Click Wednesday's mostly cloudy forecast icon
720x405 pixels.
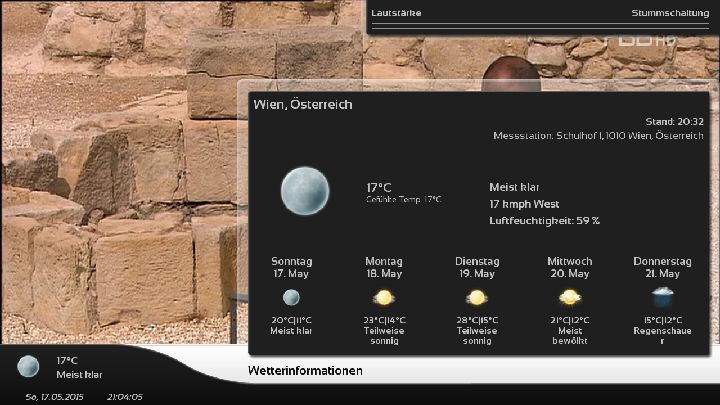(x=570, y=297)
